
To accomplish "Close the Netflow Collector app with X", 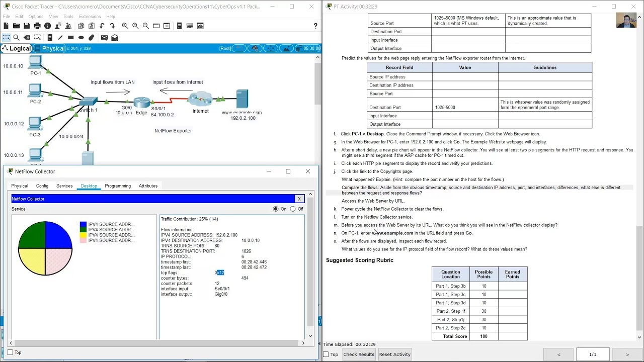I will tap(299, 199).
